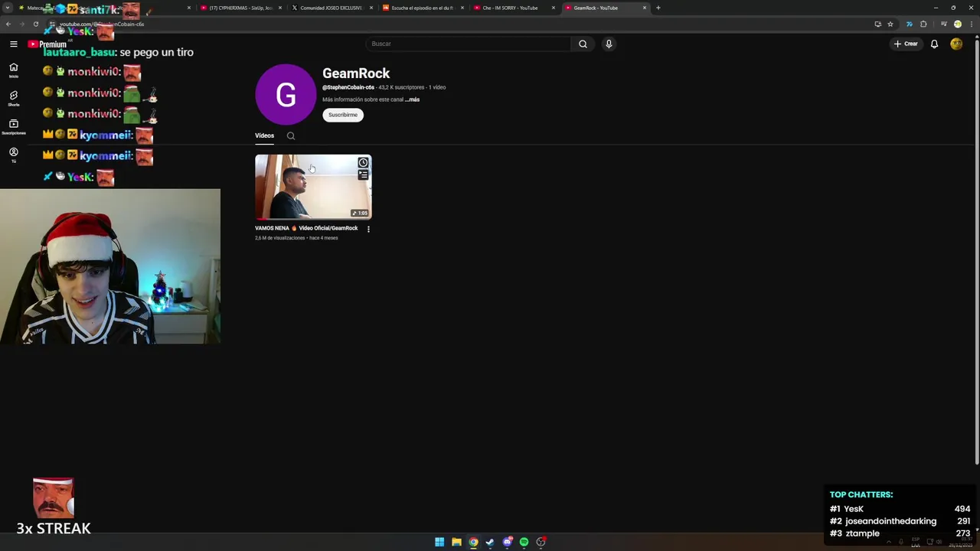Search within the GeamRock channel

[291, 135]
